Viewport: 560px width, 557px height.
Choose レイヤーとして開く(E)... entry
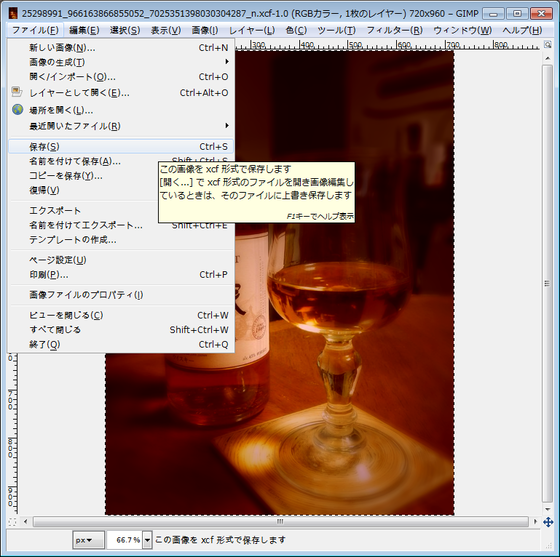[x=121, y=93]
